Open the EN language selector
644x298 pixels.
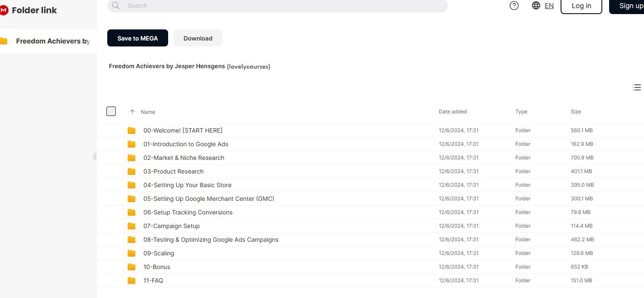(549, 6)
